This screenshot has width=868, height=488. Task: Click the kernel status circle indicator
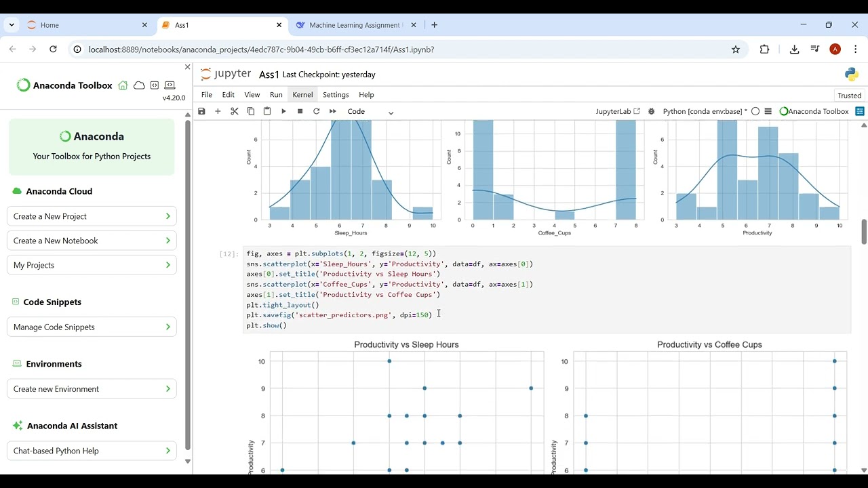click(x=755, y=111)
